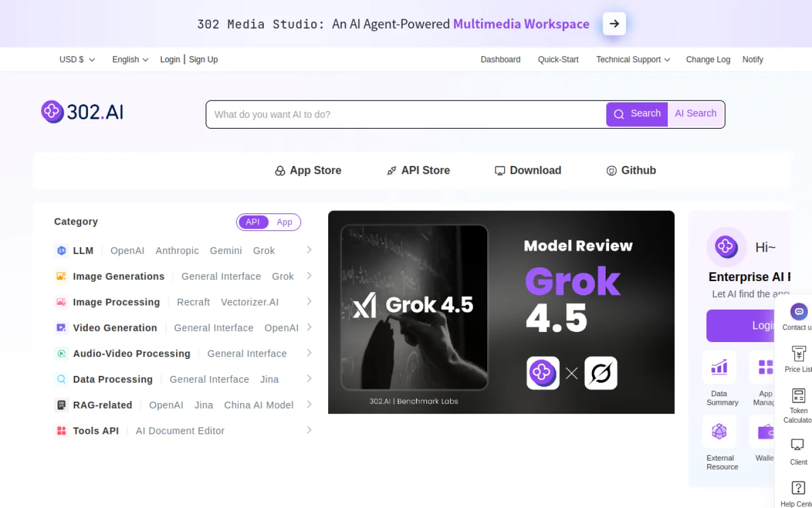Go to the Dashboard menu item
The width and height of the screenshot is (812, 508).
pos(500,59)
